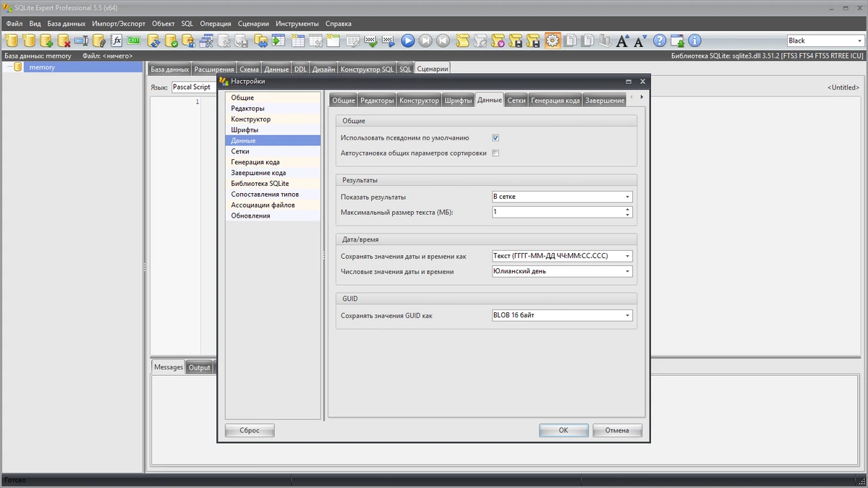Image resolution: width=868 pixels, height=488 pixels.
Task: Switch to the 'Генерация кода' settings tab
Action: point(555,100)
